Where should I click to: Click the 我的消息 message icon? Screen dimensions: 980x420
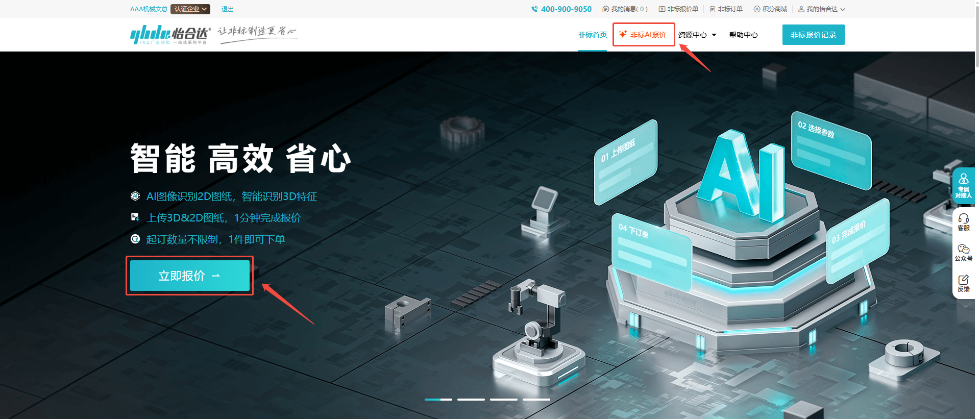pyautogui.click(x=605, y=9)
